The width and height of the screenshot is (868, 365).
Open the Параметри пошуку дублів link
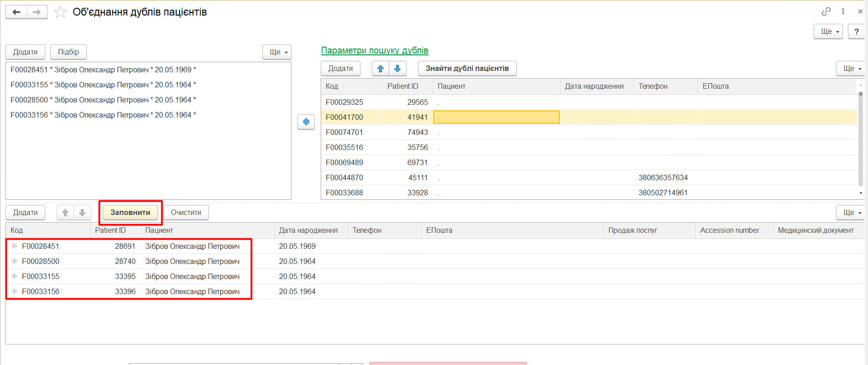[x=375, y=50]
